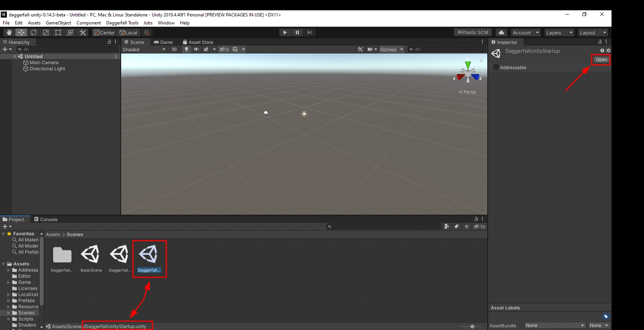The width and height of the screenshot is (644, 330).
Task: Toggle the hidden packages visibility in the Project panel
Action: coord(479,226)
